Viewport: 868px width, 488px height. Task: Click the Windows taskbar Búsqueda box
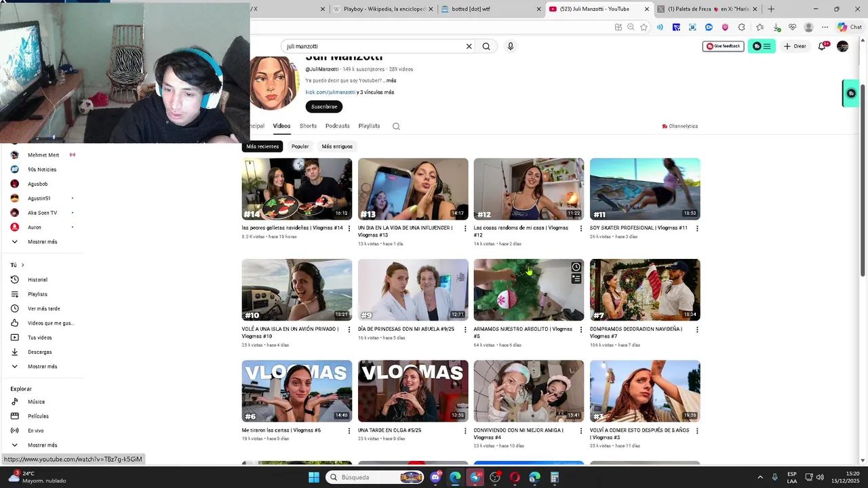pyautogui.click(x=374, y=477)
